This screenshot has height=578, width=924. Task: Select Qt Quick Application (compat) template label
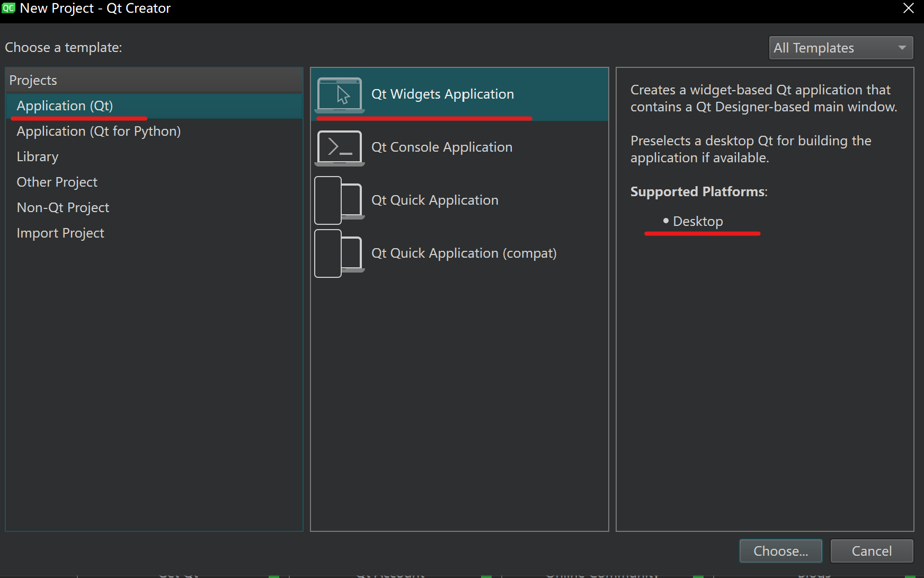click(x=464, y=253)
